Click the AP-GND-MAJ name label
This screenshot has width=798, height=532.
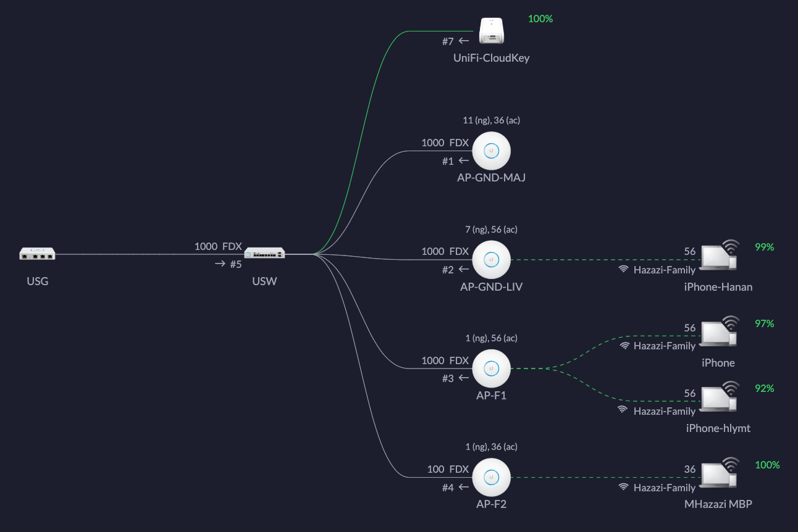tap(492, 178)
